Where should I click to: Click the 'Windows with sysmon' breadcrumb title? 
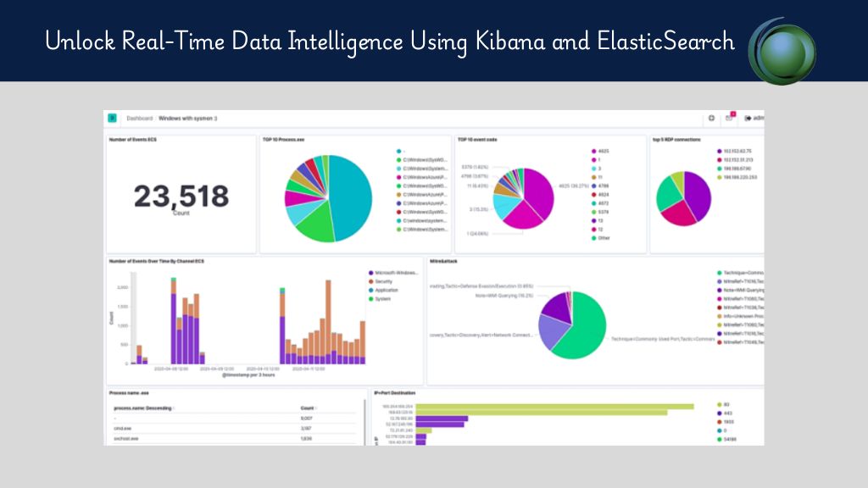(x=187, y=119)
